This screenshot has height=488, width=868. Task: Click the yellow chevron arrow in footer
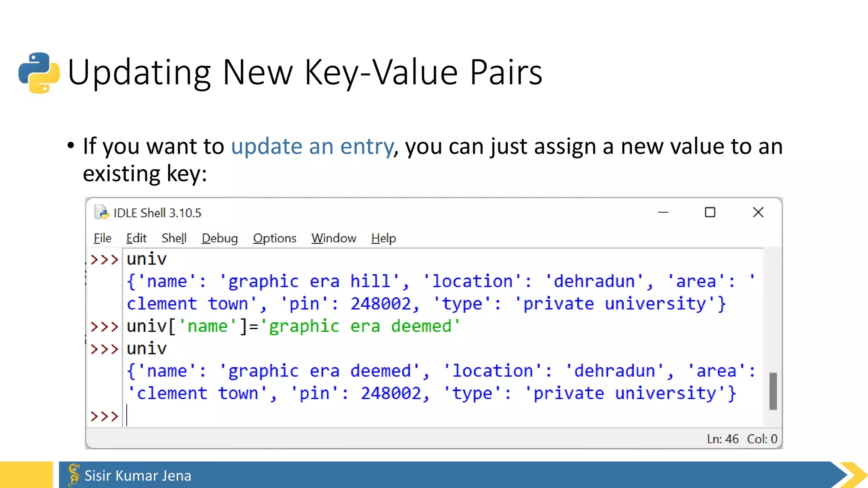(x=853, y=475)
